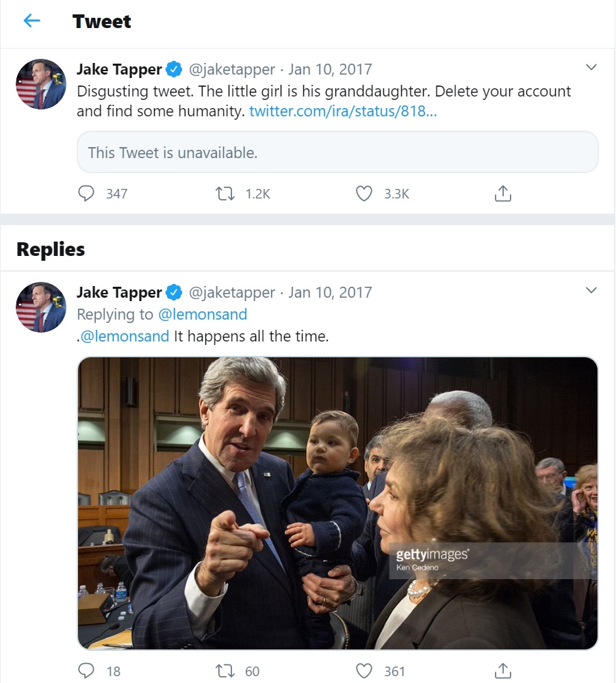Click the .@lemonsand mention in reply text
Image resolution: width=616 pixels, height=683 pixels.
123,336
